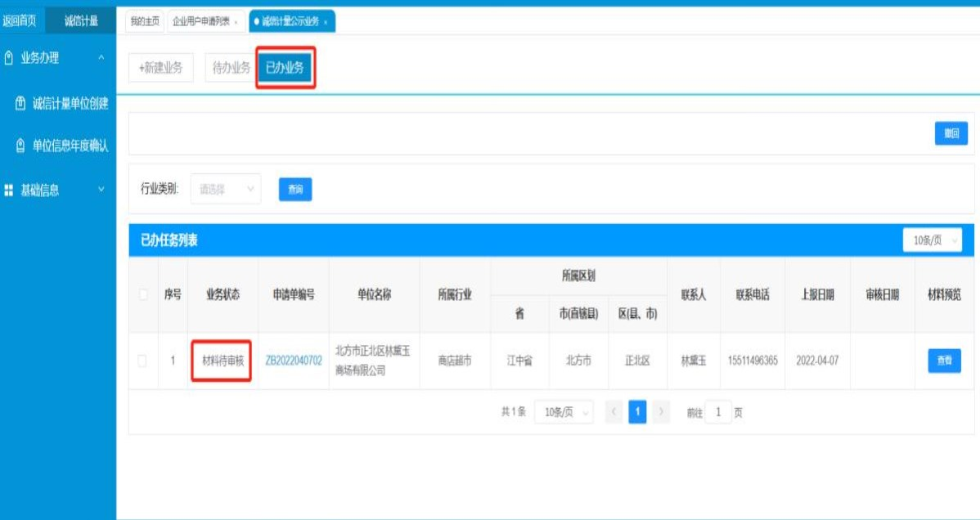980x520 pixels.
Task: Collapse the 业务办理 sidebar menu
Action: click(x=101, y=58)
